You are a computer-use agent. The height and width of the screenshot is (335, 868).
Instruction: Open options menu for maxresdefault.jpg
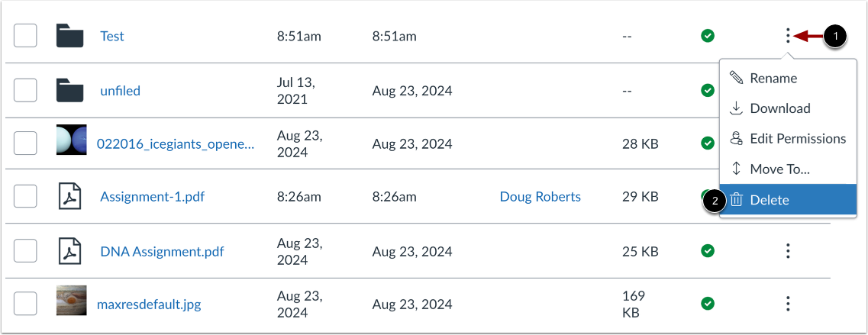(788, 304)
